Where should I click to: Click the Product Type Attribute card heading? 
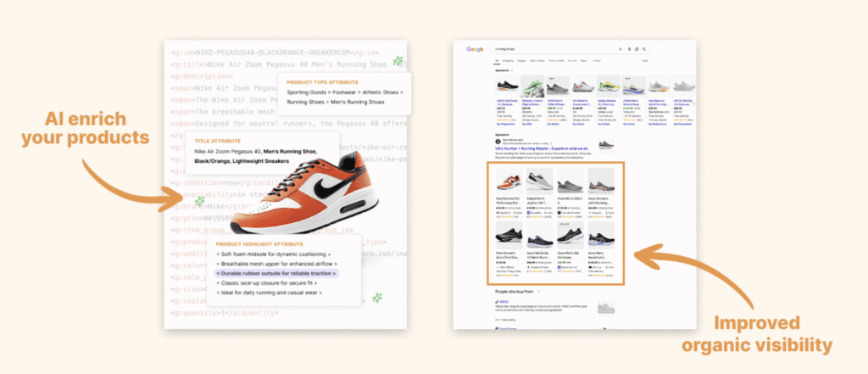[322, 82]
